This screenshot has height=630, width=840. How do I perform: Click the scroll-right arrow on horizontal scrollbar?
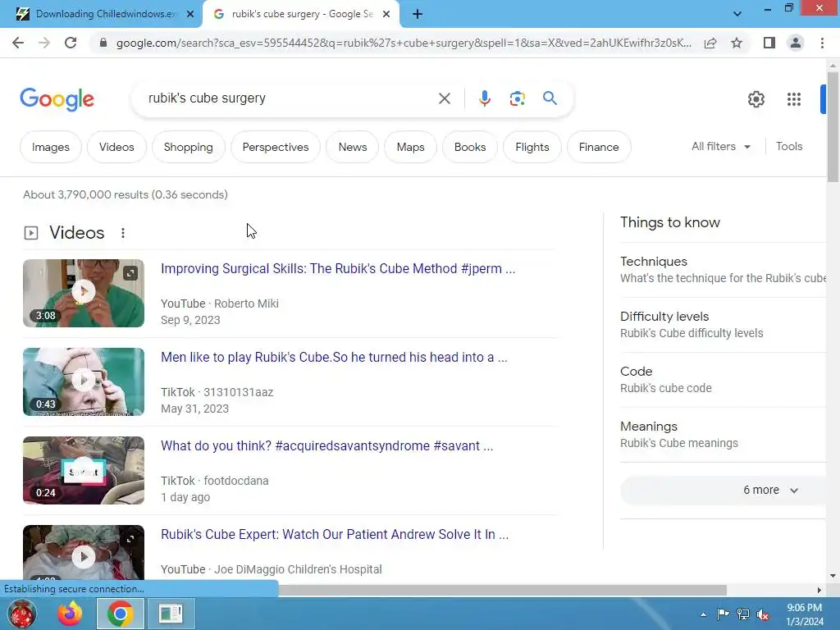pyautogui.click(x=819, y=590)
